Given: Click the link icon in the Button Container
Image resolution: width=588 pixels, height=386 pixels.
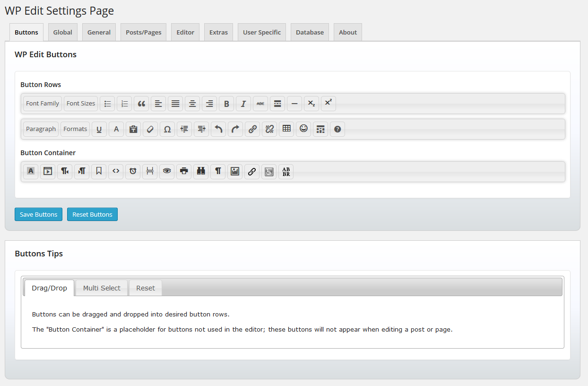Looking at the screenshot, I should tap(252, 172).
